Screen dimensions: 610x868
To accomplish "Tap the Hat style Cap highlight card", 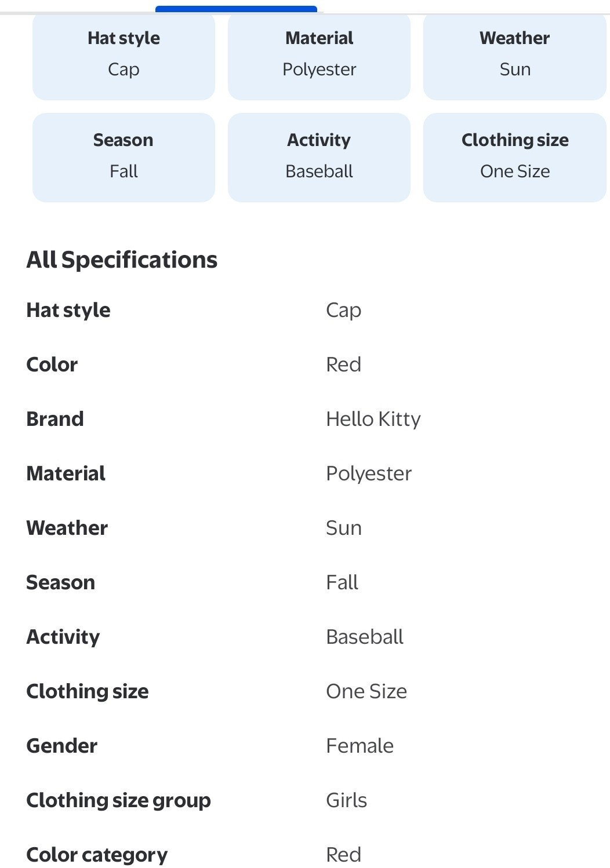I will 124,56.
